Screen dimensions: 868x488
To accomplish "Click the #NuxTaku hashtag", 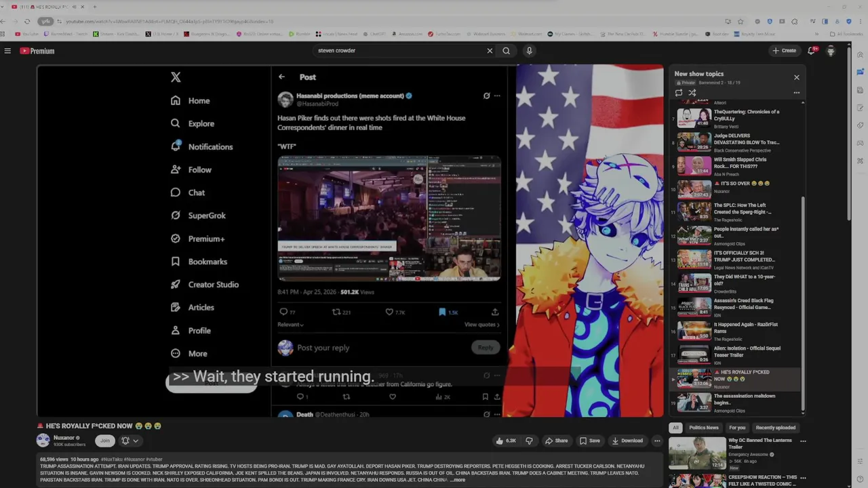I will (x=112, y=460).
